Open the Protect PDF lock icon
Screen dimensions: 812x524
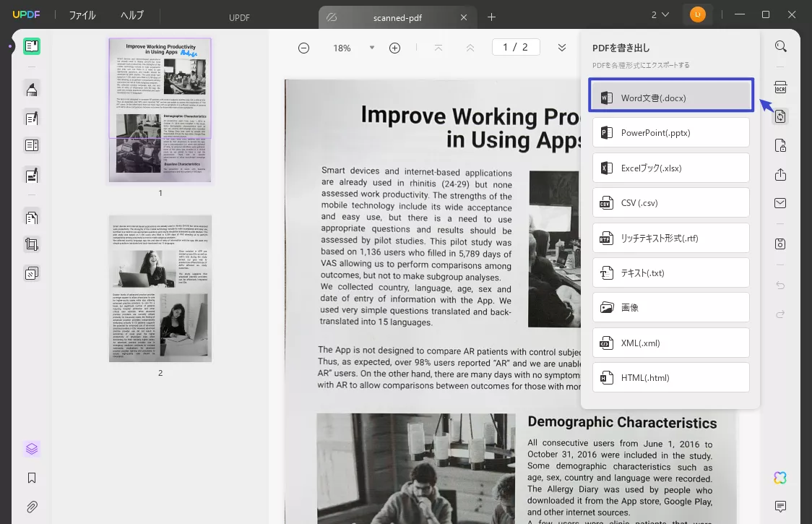tap(780, 145)
